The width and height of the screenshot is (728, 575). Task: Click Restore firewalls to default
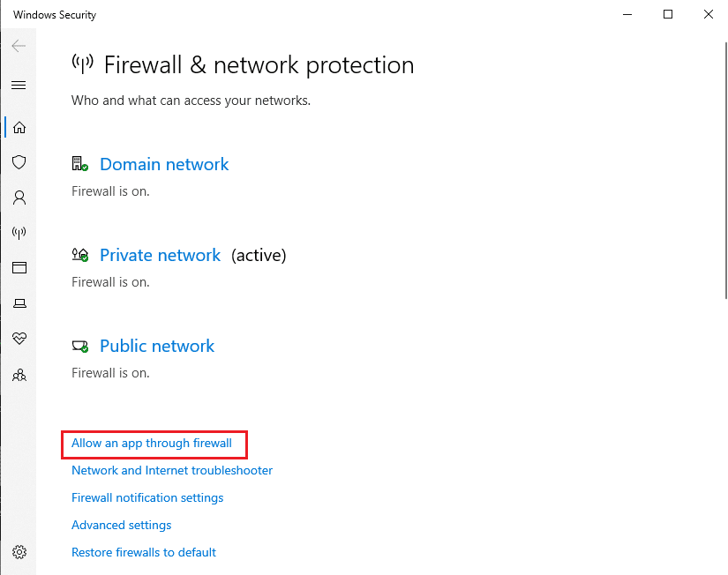click(143, 552)
